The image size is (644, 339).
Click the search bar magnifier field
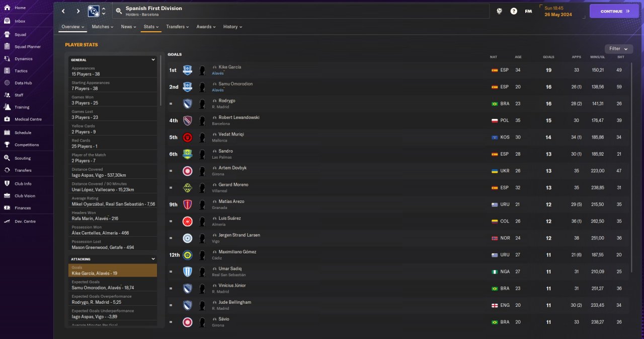302,11
